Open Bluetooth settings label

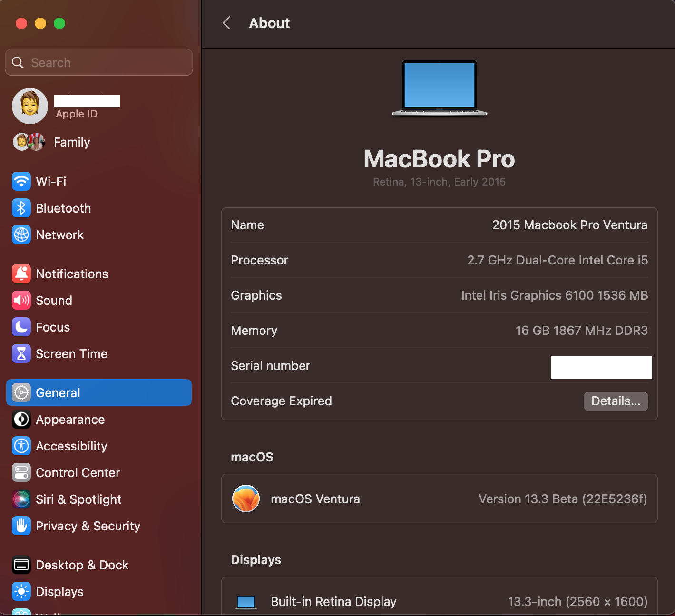[x=63, y=208]
